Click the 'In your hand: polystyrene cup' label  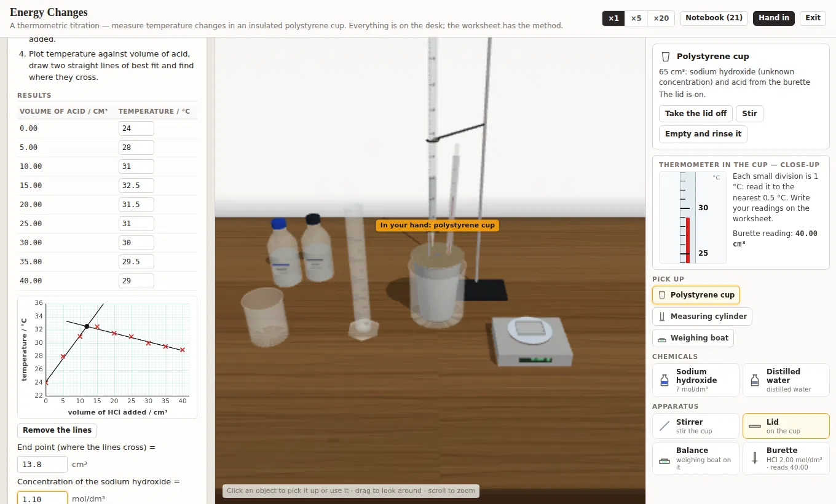437,226
